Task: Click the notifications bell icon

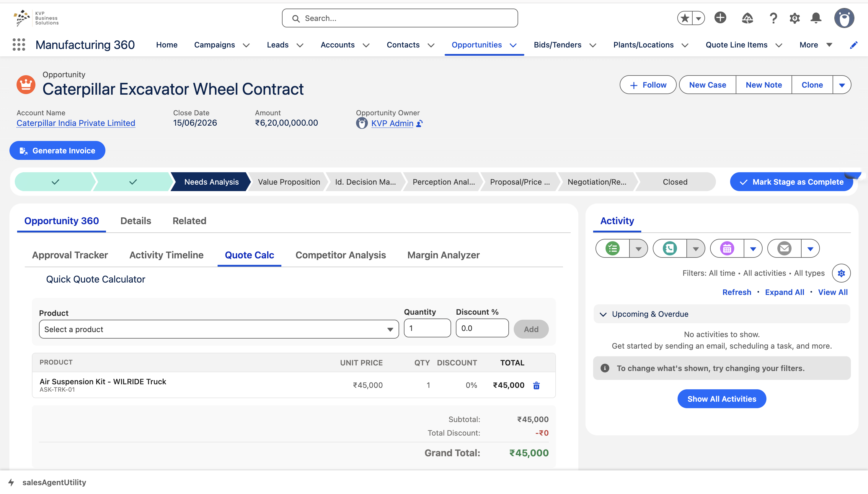Action: coord(816,18)
